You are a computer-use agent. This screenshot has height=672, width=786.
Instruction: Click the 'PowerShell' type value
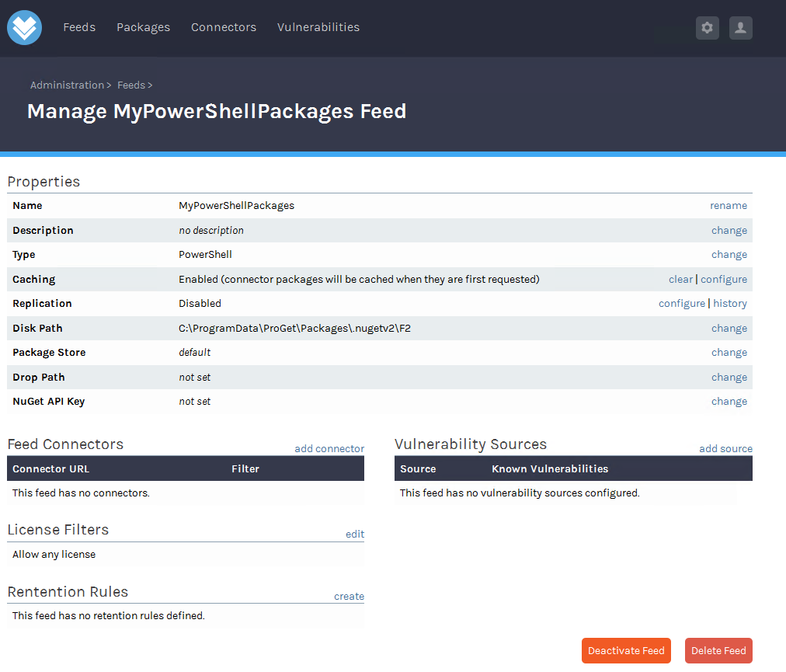pos(205,255)
